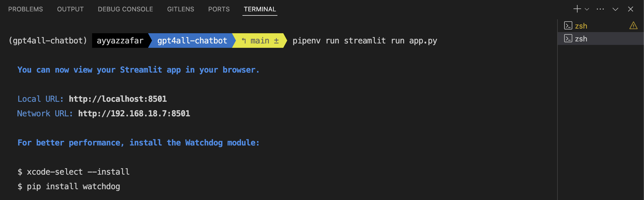Image resolution: width=644 pixels, height=200 pixels.
Task: Switch to the GITLENS tab
Action: pos(180,9)
